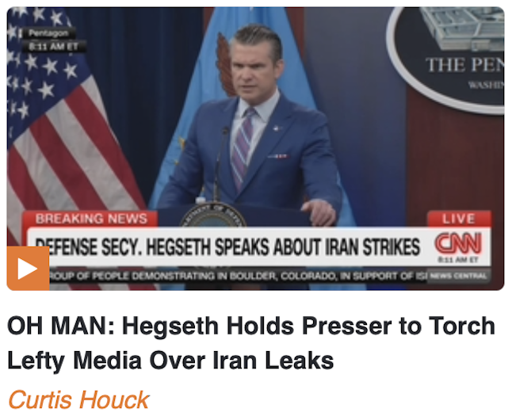Click the microphone on the podium
Screen dimensions: 512x420
click(220, 163)
